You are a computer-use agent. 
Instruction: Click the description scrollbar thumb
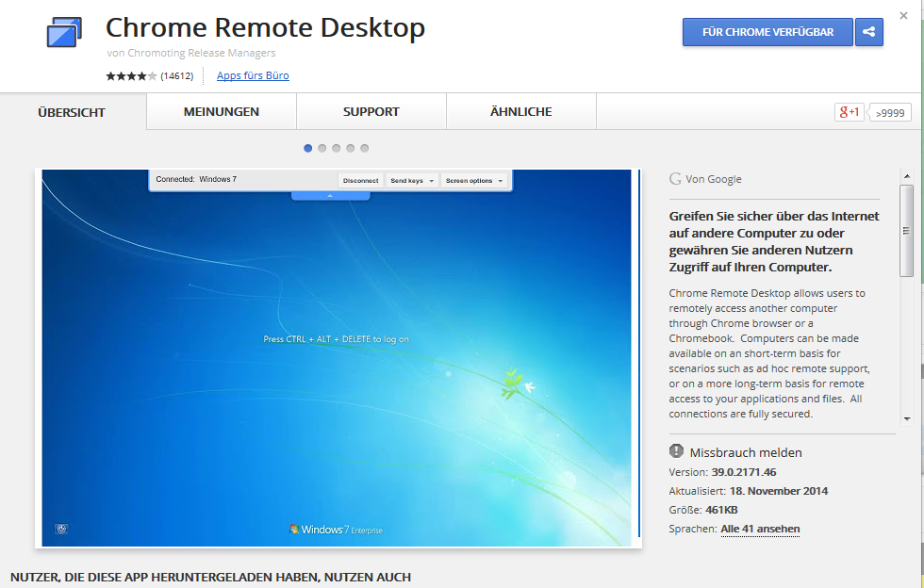point(906,230)
